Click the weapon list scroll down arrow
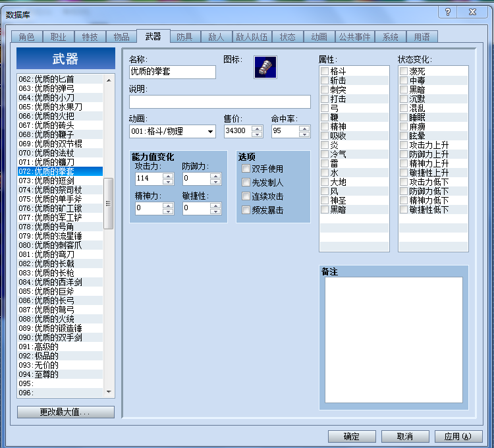Viewport: 494px width, 448px height. coord(109,392)
